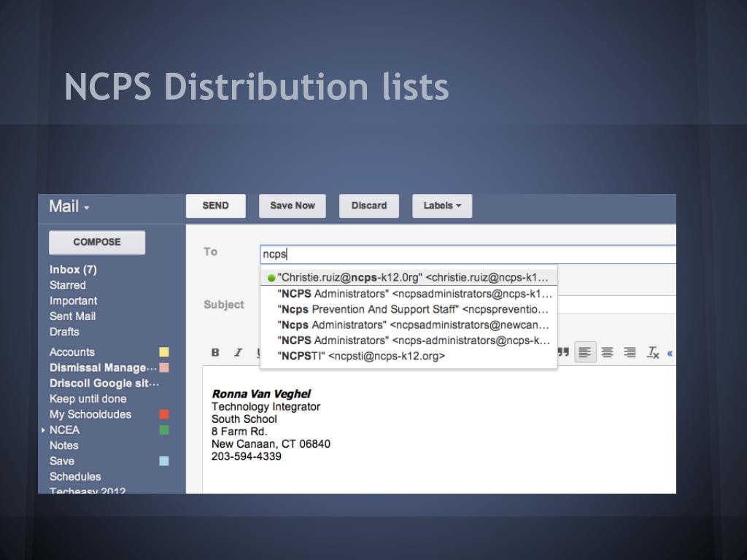Viewport: 747px width, 560px height.
Task: Open the Drafts folder
Action: 64,332
